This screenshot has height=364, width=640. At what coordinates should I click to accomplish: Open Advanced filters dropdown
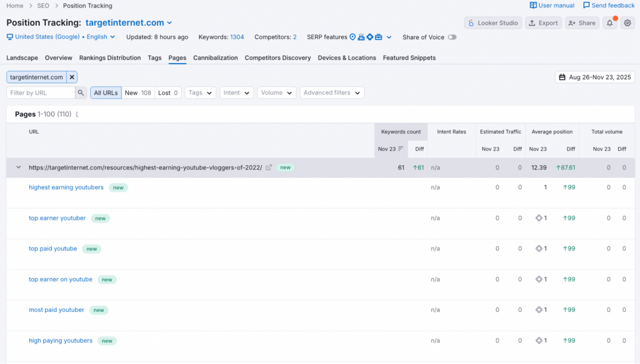point(332,93)
